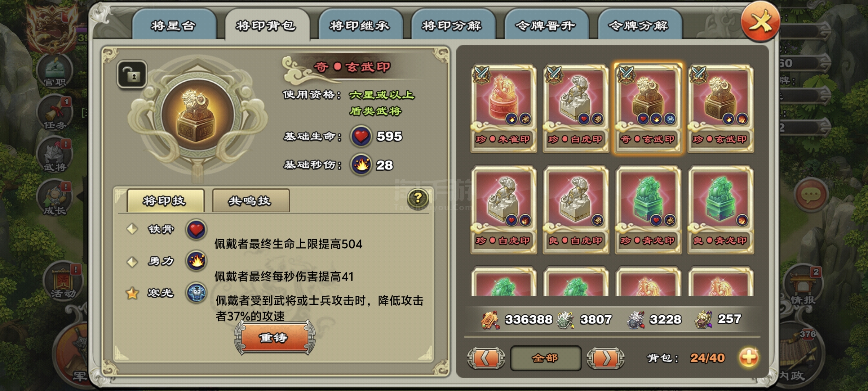Image resolution: width=868 pixels, height=391 pixels.
Task: Go to next filter with right arrow
Action: tap(605, 358)
